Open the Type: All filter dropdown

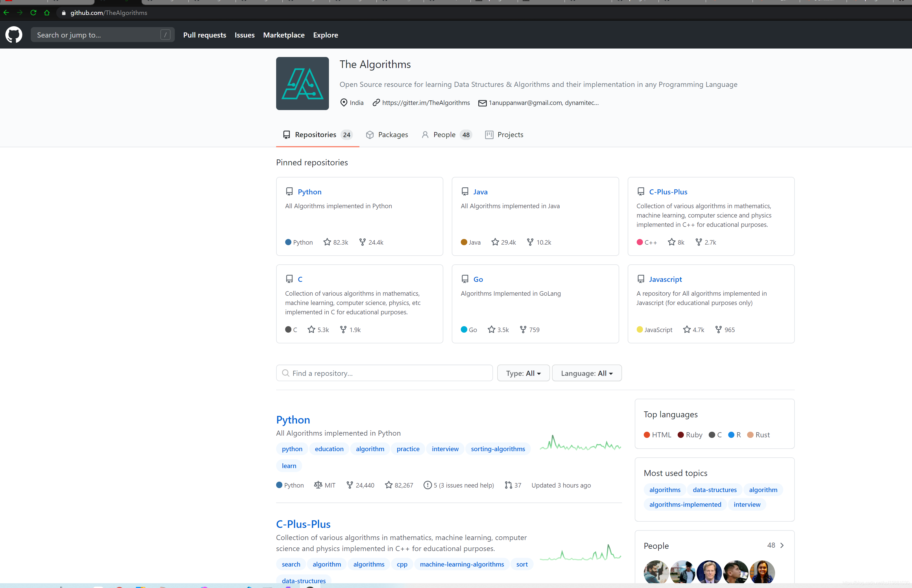pos(523,373)
